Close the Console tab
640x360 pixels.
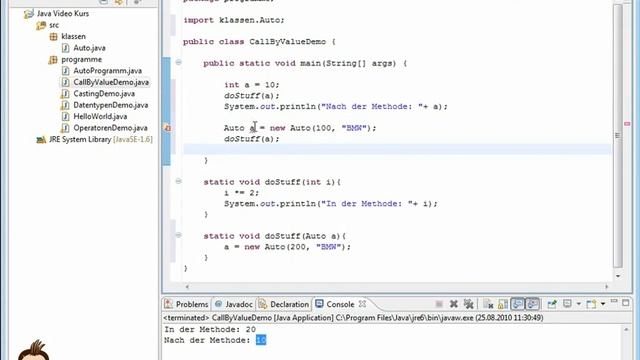(x=362, y=304)
